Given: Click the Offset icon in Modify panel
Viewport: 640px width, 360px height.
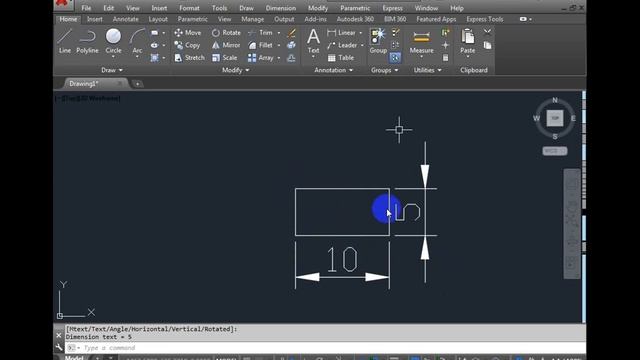Looking at the screenshot, I should (x=291, y=58).
